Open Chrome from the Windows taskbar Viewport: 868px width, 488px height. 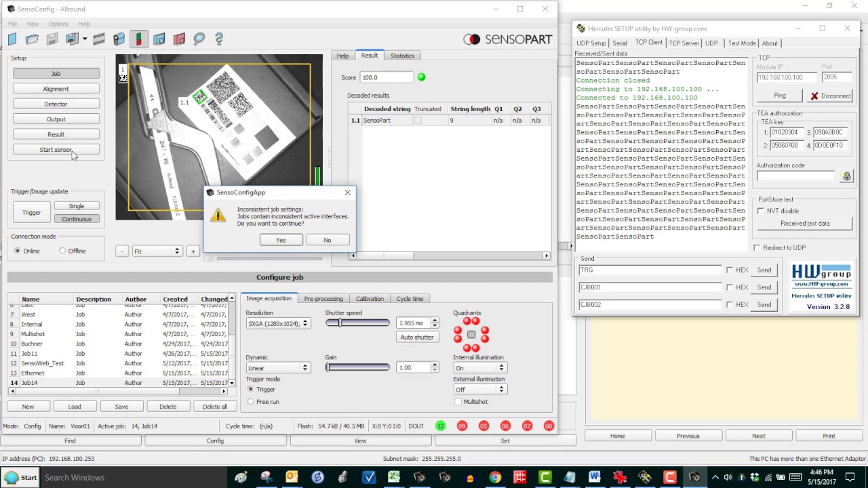495,477
